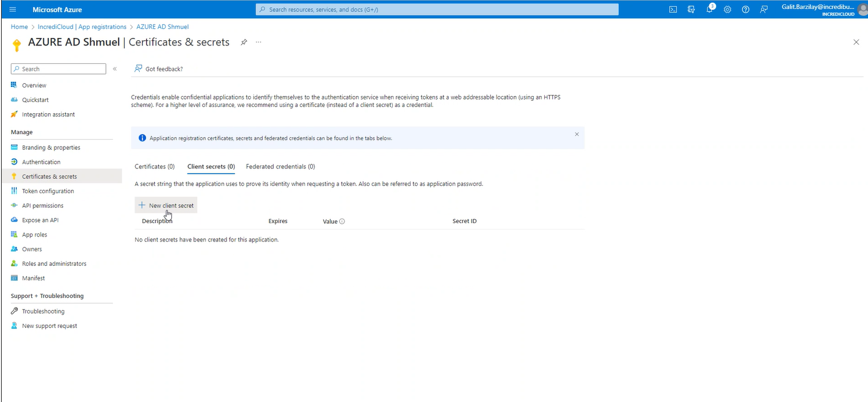Open Token configuration in sidebar
This screenshot has width=868, height=402.
coord(48,191)
